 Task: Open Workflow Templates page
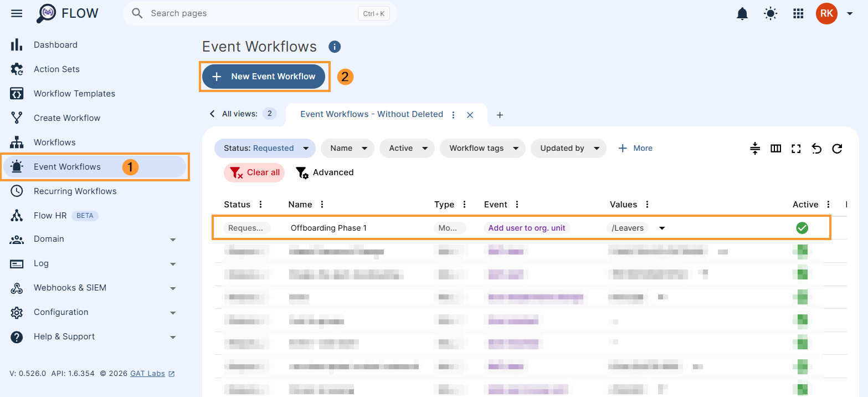[95, 94]
